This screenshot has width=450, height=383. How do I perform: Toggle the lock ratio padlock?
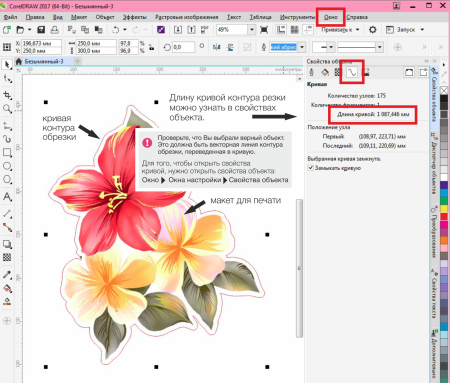[151, 47]
